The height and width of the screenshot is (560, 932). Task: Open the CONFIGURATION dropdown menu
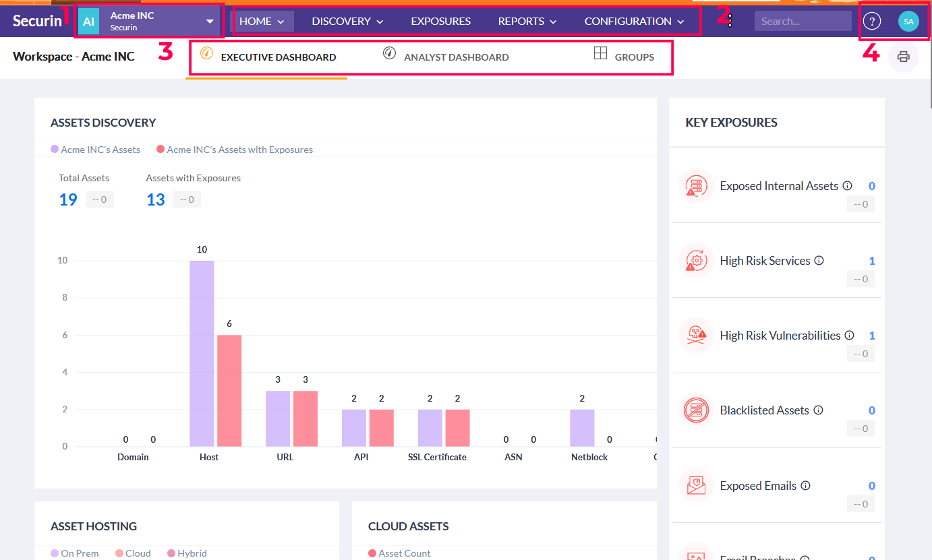634,22
